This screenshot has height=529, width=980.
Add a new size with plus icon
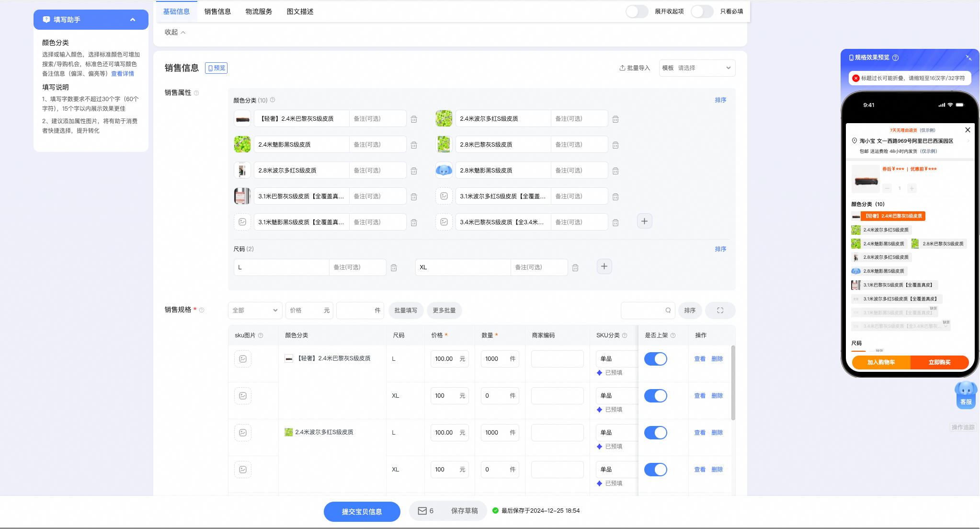click(x=604, y=266)
